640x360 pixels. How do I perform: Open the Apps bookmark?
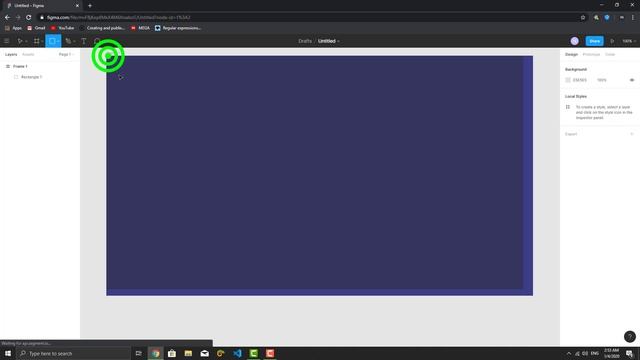click(x=13, y=28)
